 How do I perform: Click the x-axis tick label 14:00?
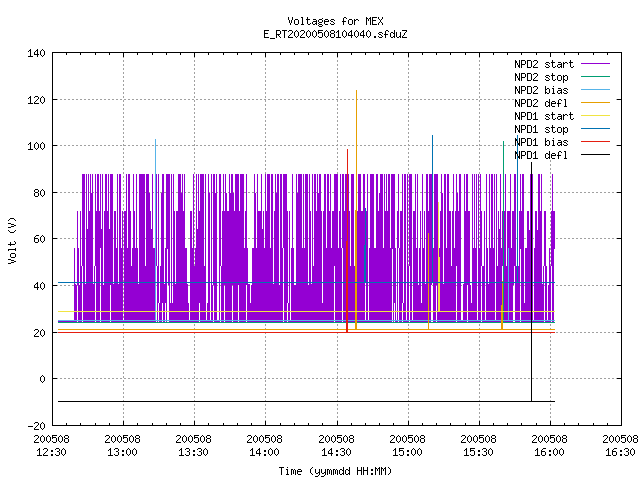click(264, 452)
